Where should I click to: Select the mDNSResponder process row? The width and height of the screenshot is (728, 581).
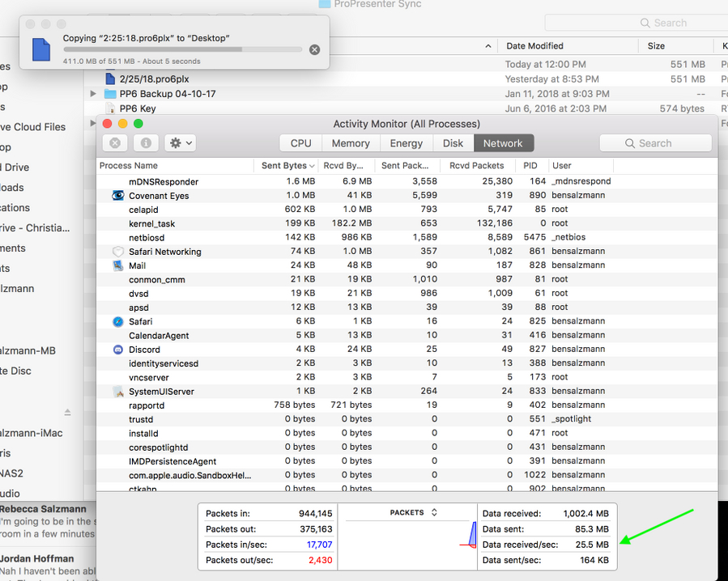(407, 181)
